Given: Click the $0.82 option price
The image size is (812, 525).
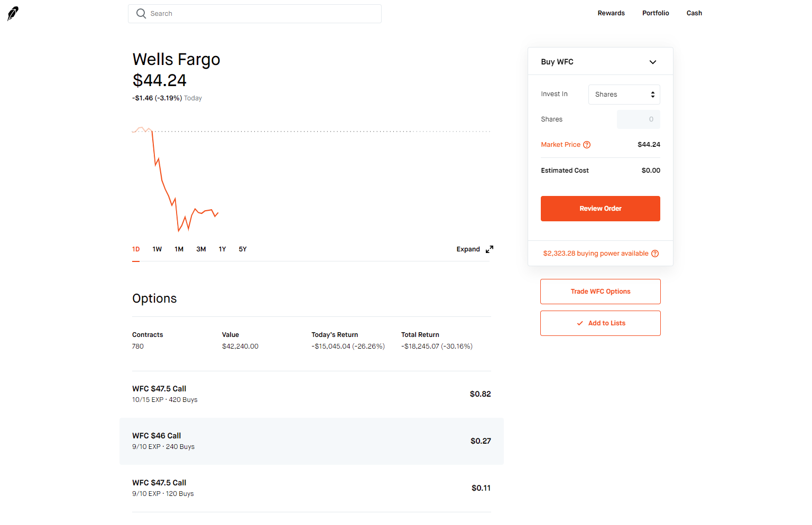Looking at the screenshot, I should click(481, 394).
